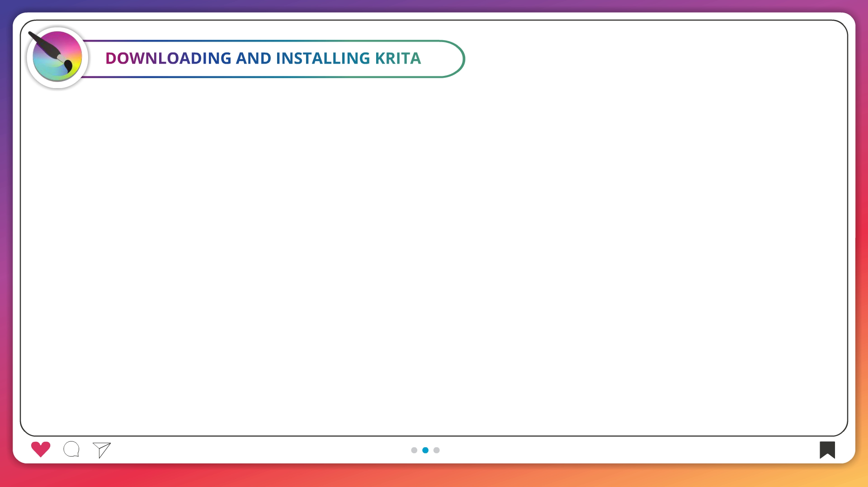Select the active blue slide dot
This screenshot has width=868, height=487.
click(x=425, y=450)
